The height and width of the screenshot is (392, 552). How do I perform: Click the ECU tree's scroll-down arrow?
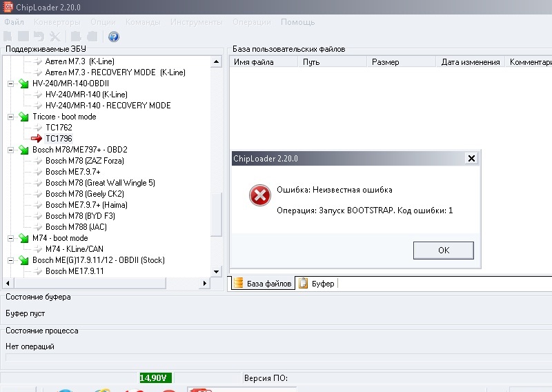217,272
